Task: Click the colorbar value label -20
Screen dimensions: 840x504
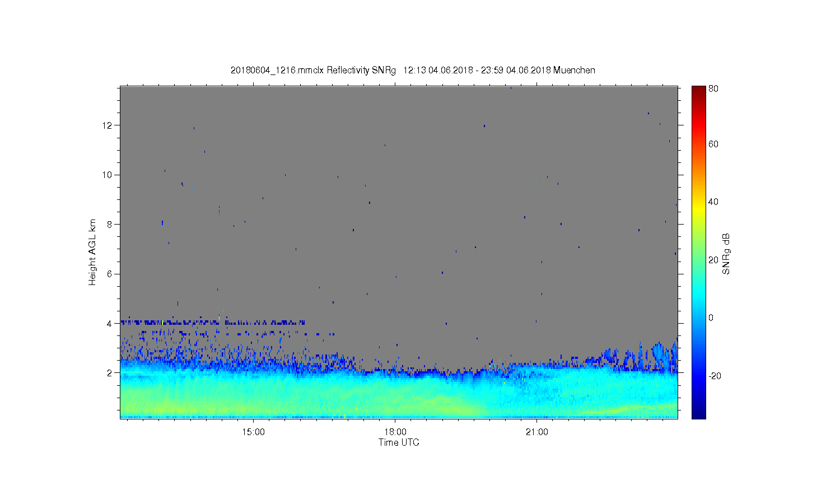Action: coord(713,376)
